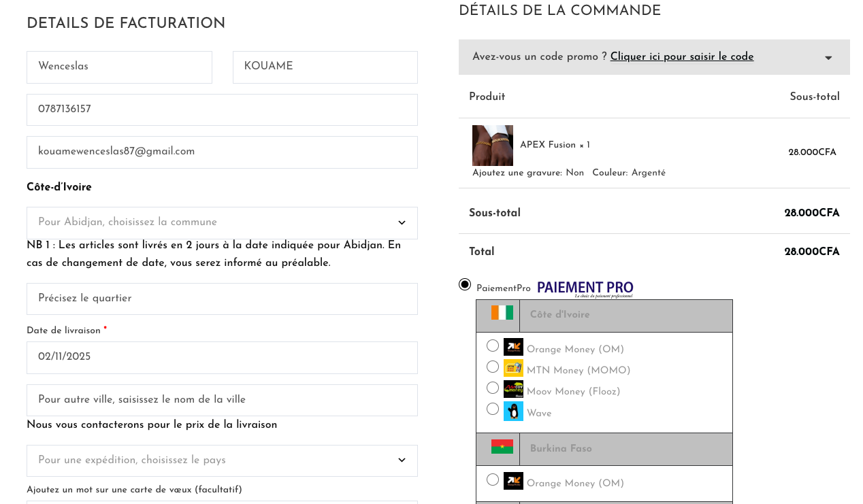Click the Wave penguin logo
Viewport: 863px width, 504px height.
tap(513, 411)
